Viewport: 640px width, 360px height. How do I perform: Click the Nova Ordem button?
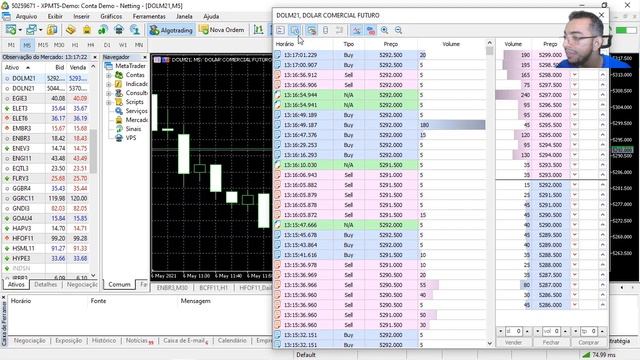(222, 30)
